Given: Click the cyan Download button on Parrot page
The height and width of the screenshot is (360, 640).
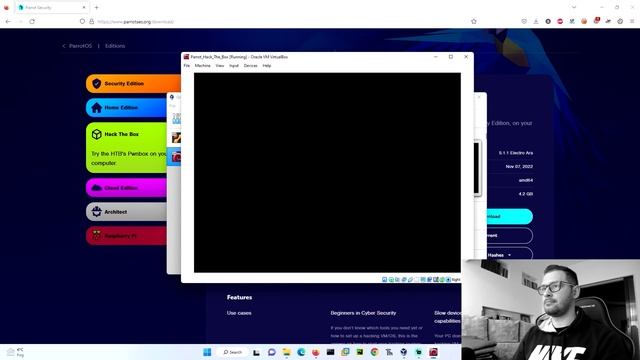Looking at the screenshot, I should [x=509, y=216].
